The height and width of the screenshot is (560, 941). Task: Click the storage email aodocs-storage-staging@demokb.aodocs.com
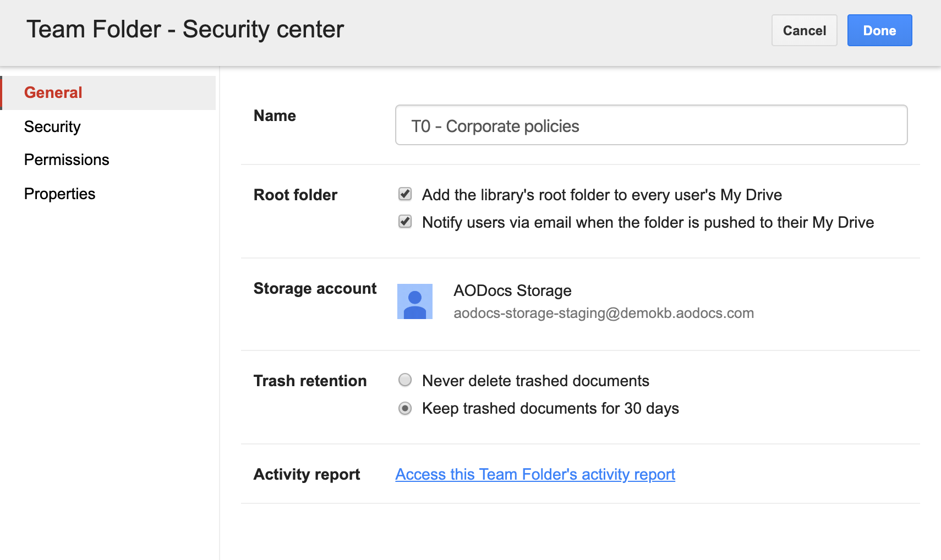tap(604, 313)
